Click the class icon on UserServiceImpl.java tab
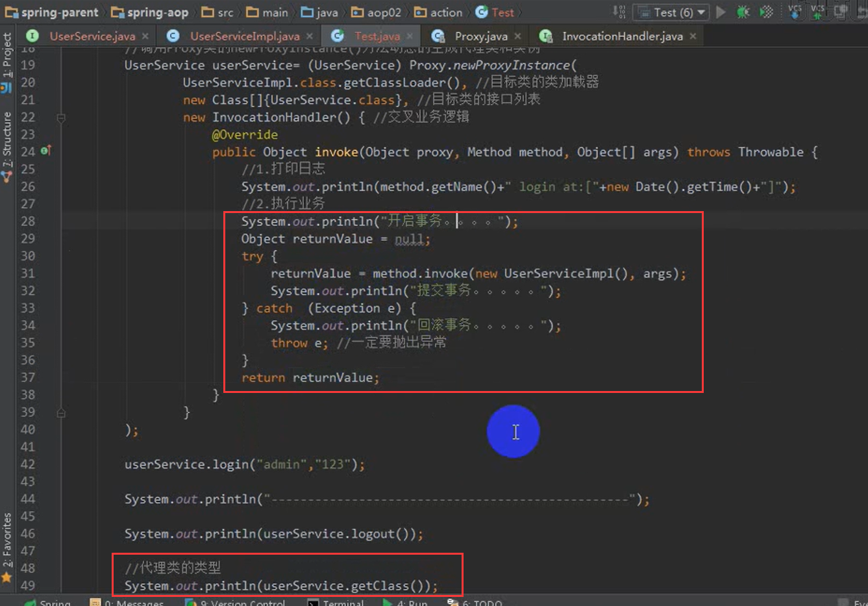The width and height of the screenshot is (868, 606). click(173, 36)
